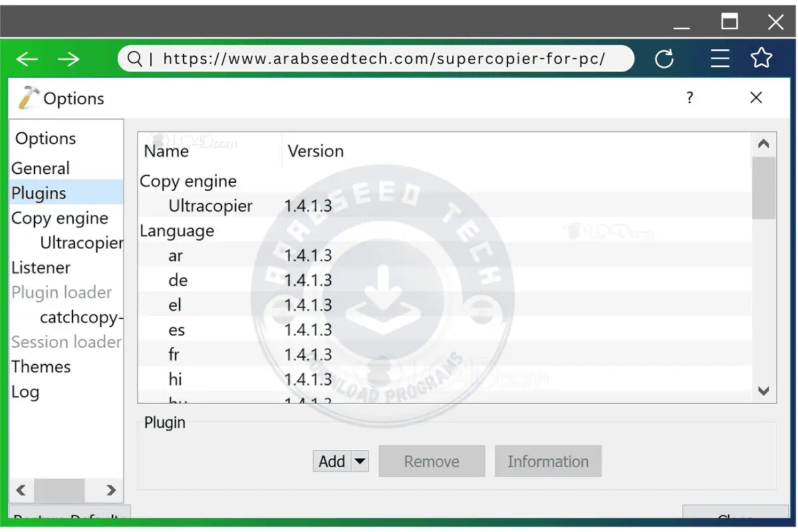Bookmark this page with the star icon
Screen dimensions: 798x532
[x=761, y=59]
